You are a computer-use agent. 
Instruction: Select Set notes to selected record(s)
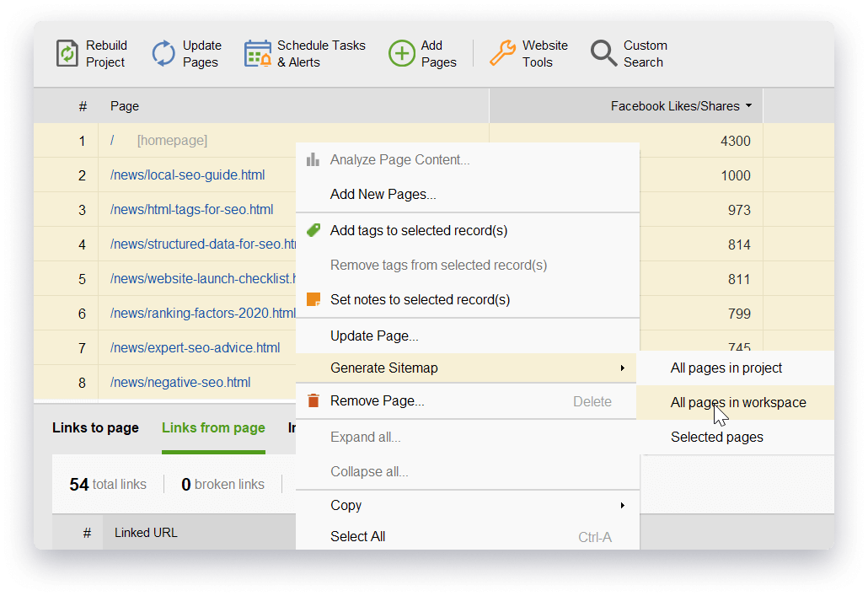point(420,299)
